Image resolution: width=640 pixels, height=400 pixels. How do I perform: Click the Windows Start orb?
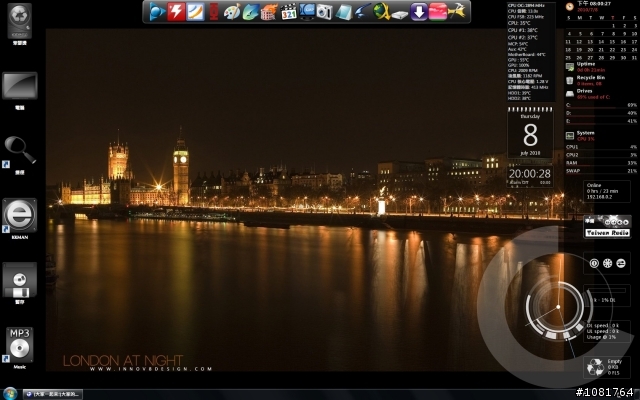coord(10,392)
